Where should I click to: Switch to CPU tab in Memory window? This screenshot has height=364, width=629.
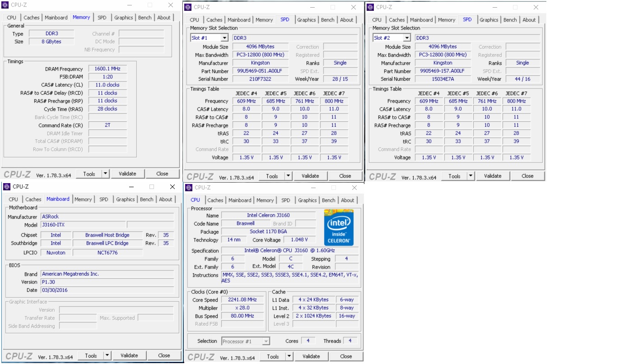click(12, 18)
